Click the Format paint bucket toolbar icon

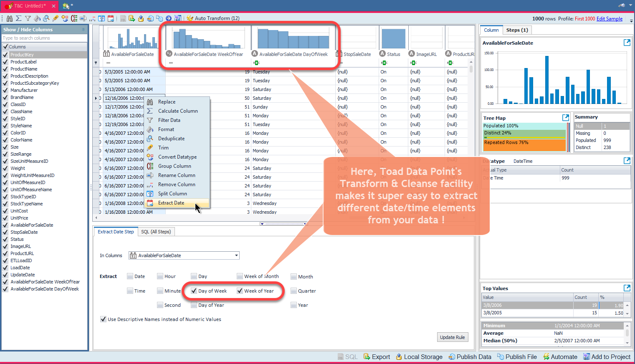click(x=37, y=18)
